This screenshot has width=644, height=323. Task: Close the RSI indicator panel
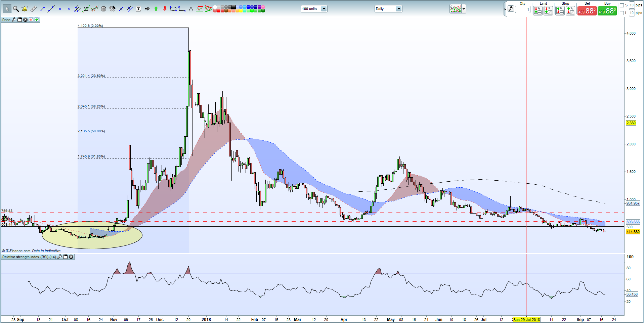click(71, 257)
